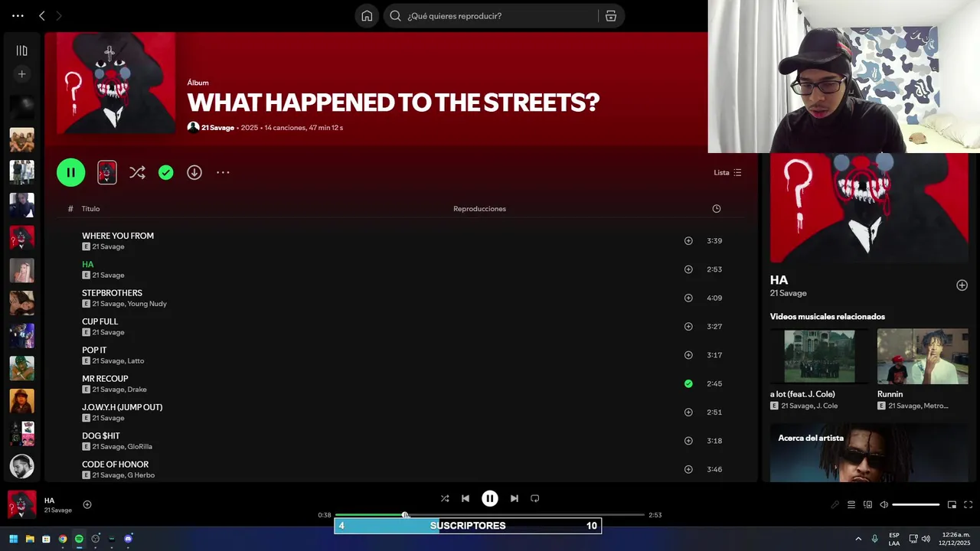This screenshot has width=980, height=551.
Task: Download the album for offline listening
Action: point(194,173)
